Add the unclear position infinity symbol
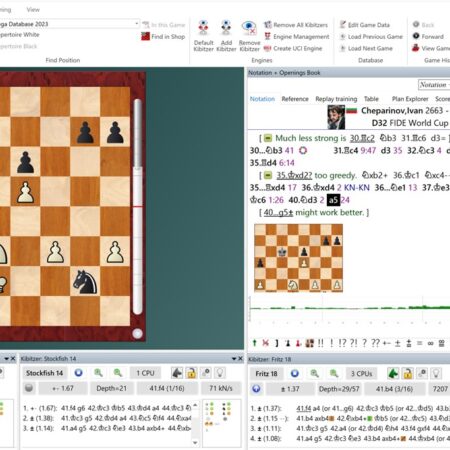This screenshot has height=450, width=450. click(431, 343)
